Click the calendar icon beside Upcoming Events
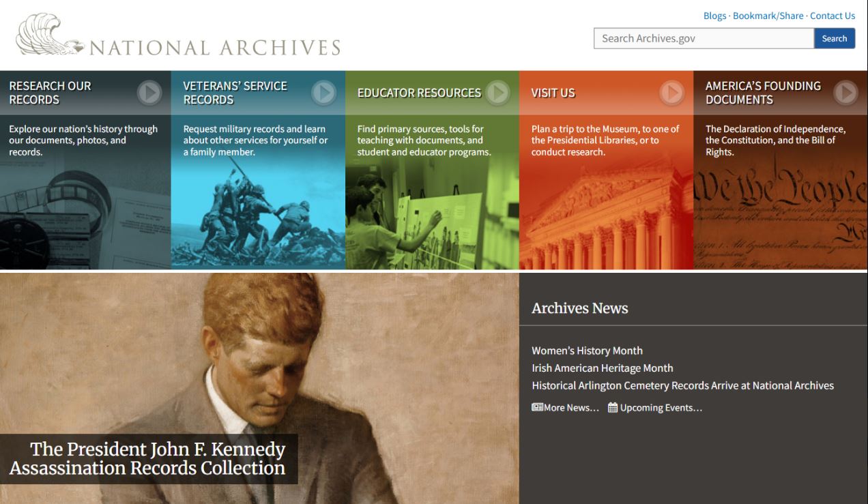 click(x=613, y=408)
